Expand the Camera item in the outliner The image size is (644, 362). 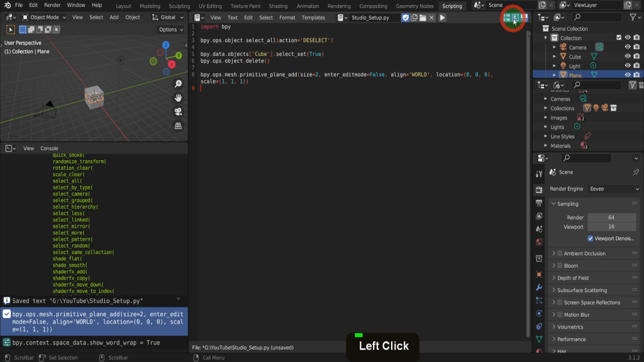click(x=554, y=47)
